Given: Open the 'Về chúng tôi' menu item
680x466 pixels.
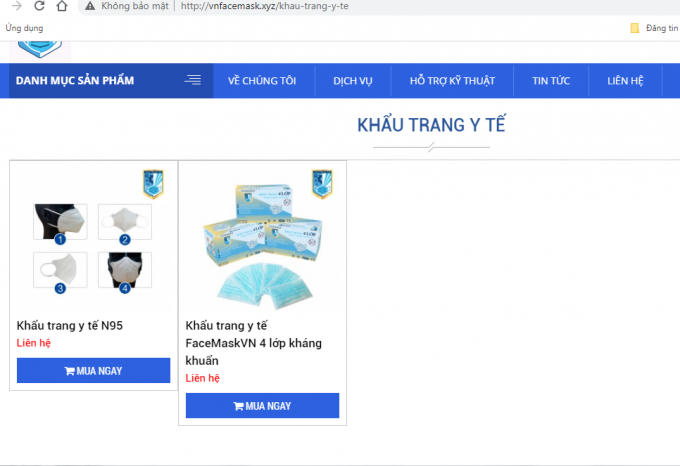Looking at the screenshot, I should 262,81.
